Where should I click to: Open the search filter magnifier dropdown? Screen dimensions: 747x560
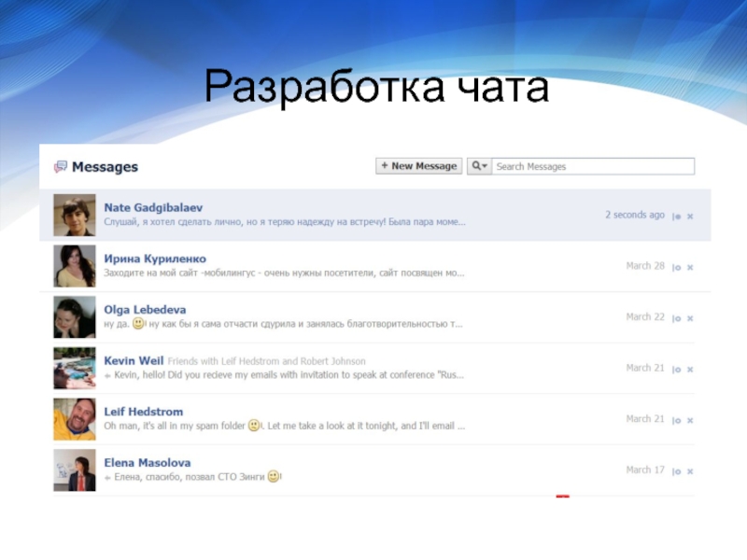[x=478, y=166]
